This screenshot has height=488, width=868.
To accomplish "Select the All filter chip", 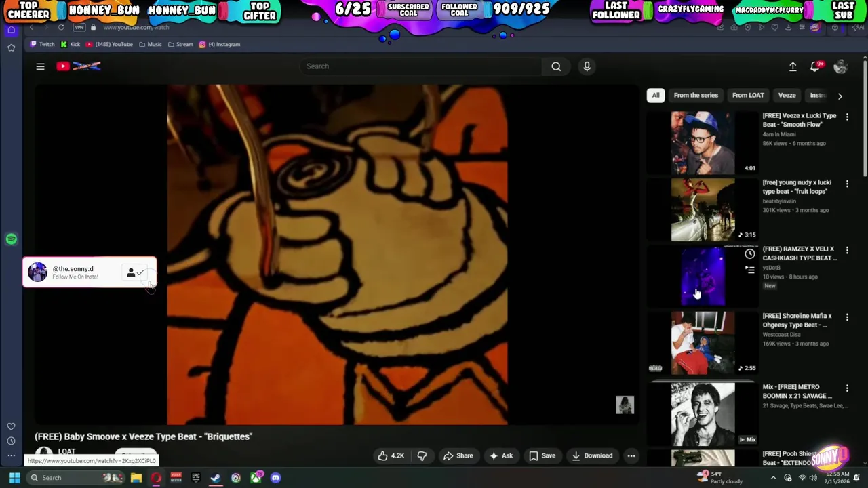I will pyautogui.click(x=656, y=96).
